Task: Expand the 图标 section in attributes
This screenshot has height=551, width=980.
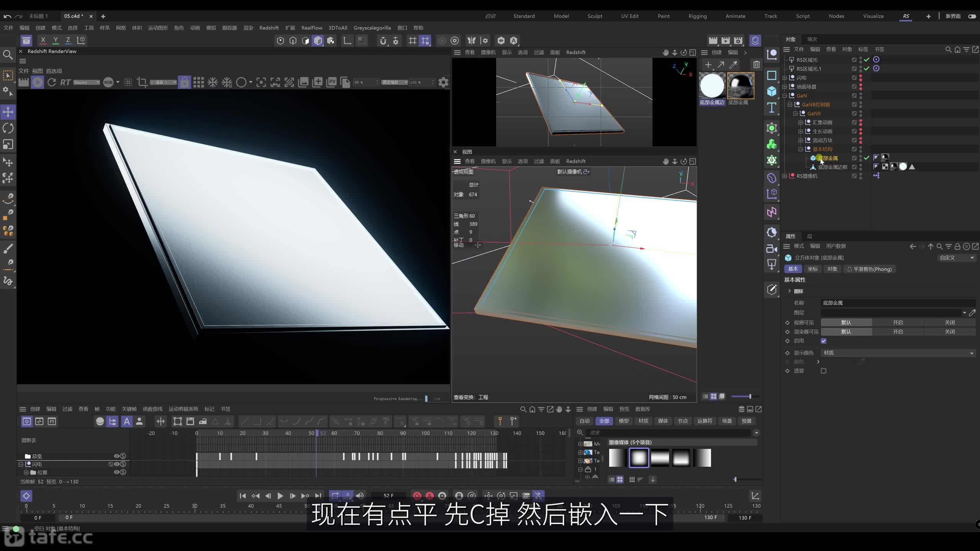Action: (x=789, y=291)
